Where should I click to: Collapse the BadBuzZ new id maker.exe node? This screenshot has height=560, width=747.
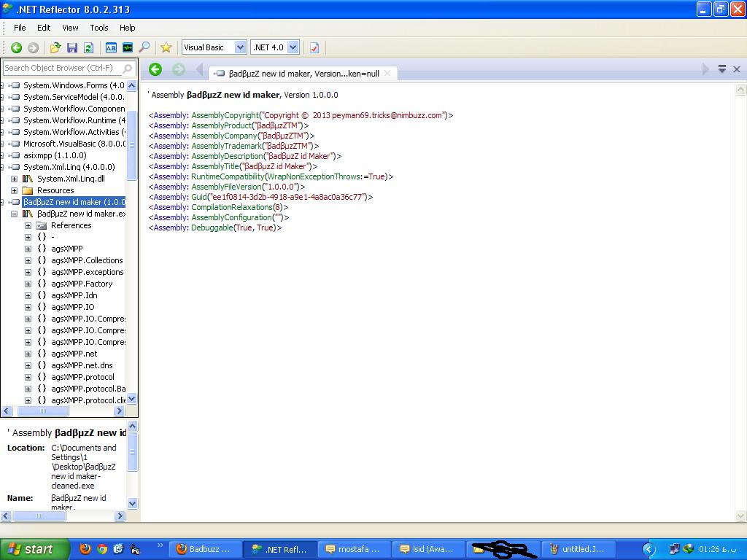pyautogui.click(x=15, y=214)
